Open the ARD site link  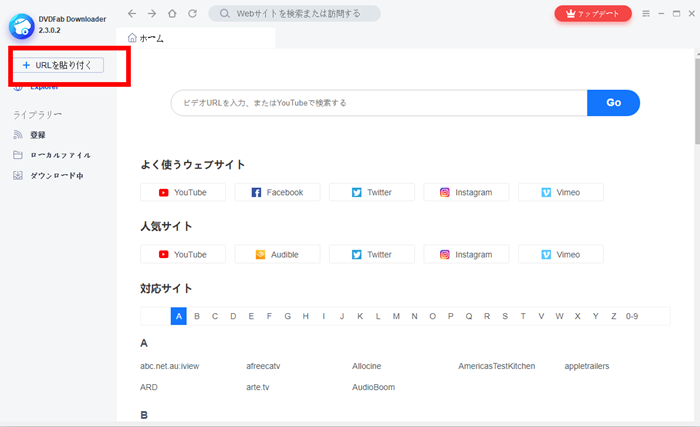point(149,387)
